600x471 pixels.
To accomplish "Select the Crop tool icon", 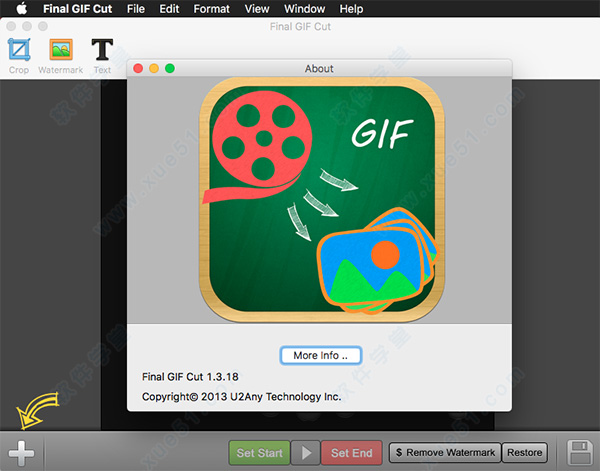I will (19, 50).
